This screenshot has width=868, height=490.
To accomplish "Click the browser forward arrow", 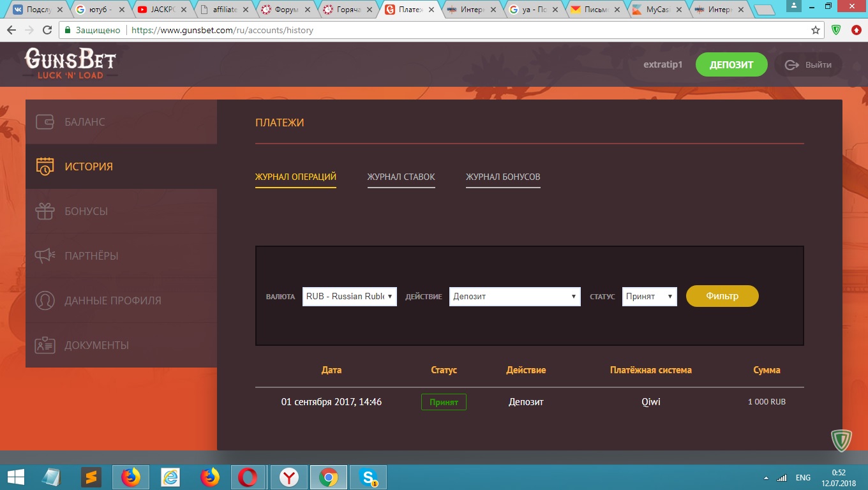I will [29, 30].
